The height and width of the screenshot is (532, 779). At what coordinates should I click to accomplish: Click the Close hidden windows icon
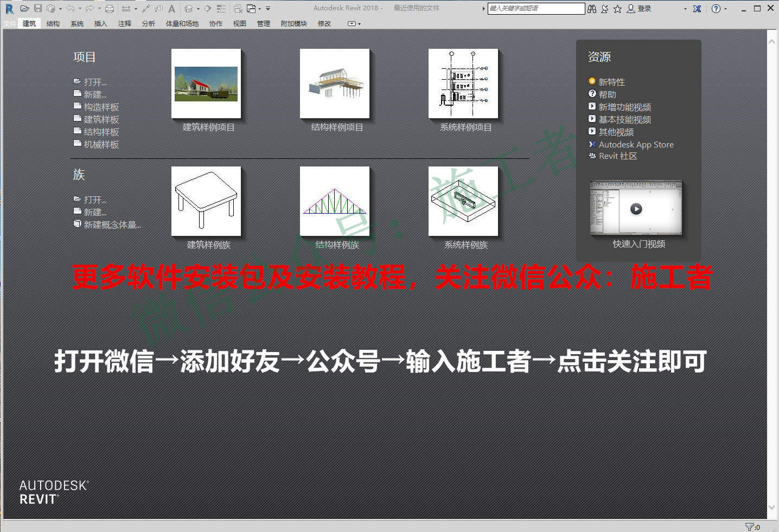pyautogui.click(x=238, y=9)
